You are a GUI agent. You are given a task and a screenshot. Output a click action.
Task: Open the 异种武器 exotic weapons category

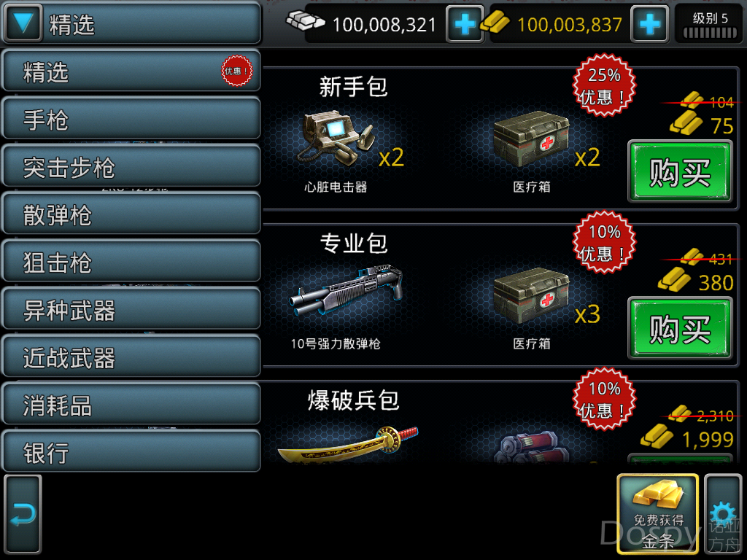pos(131,309)
